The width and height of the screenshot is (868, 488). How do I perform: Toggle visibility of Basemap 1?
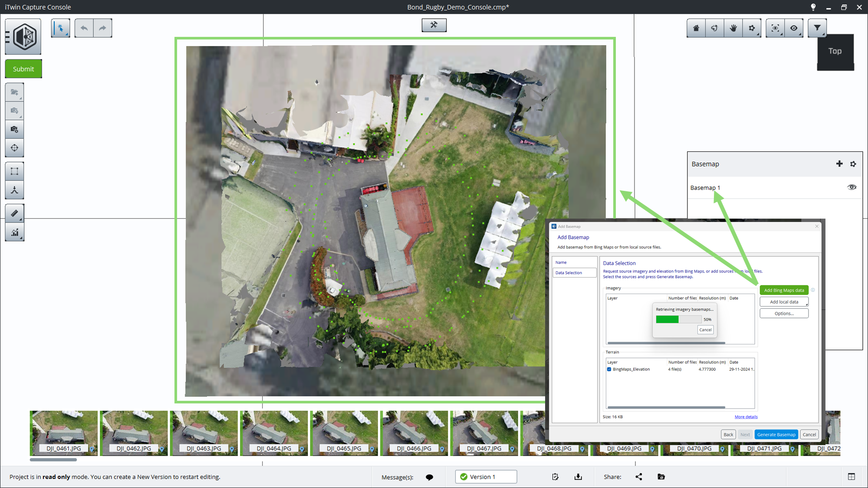[852, 187]
